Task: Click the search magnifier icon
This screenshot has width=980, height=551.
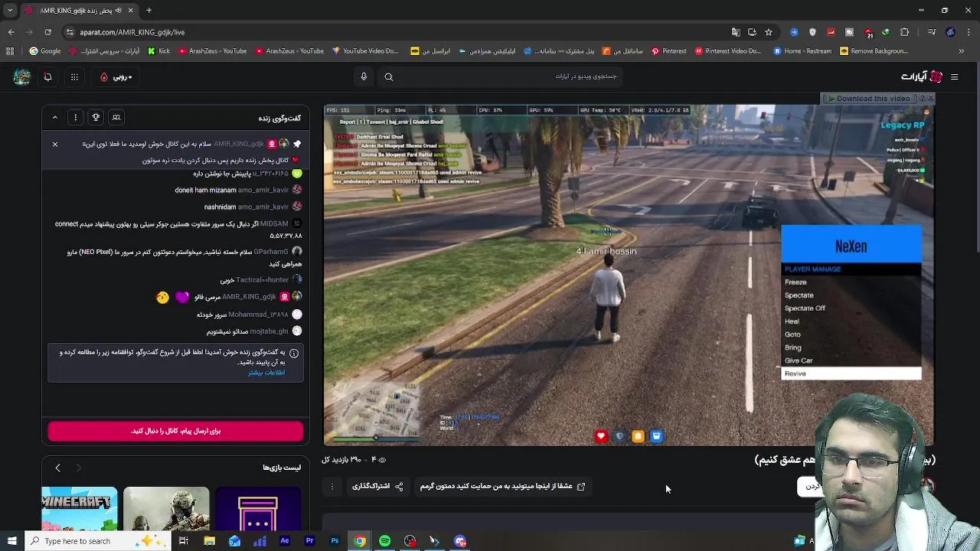Action: click(x=389, y=77)
